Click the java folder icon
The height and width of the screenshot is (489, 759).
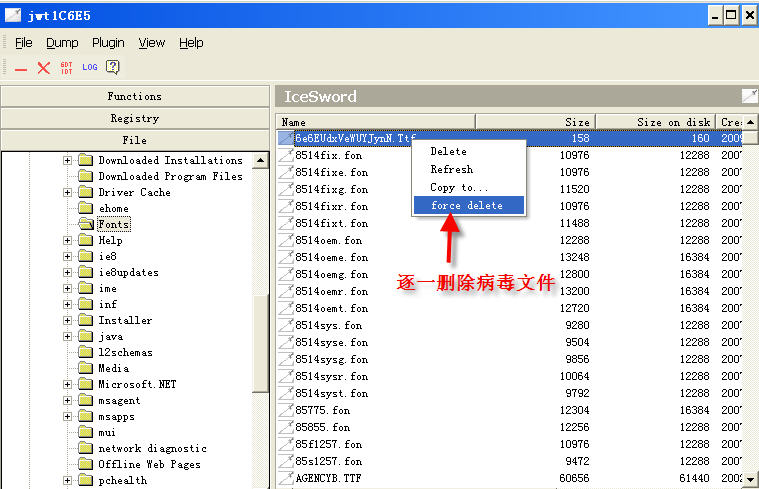point(86,336)
